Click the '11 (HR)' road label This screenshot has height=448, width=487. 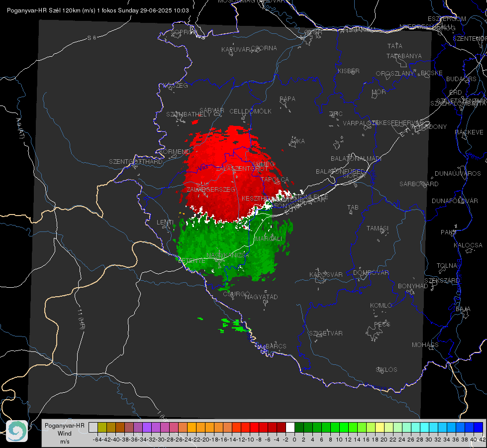(81, 319)
